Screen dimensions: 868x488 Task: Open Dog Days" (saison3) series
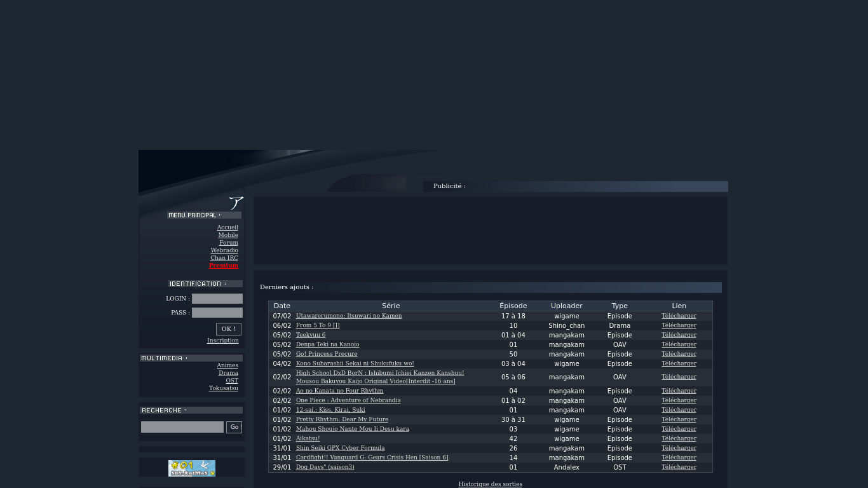pos(325,467)
